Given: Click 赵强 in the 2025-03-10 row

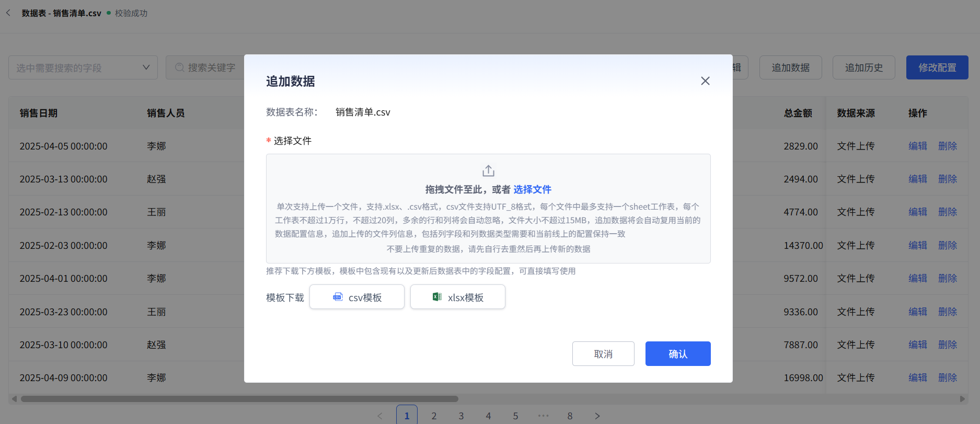Looking at the screenshot, I should pyautogui.click(x=156, y=345).
